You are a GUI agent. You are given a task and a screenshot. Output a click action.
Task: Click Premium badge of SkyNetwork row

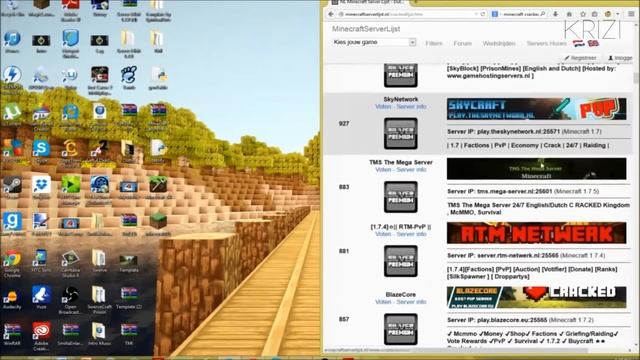(400, 133)
